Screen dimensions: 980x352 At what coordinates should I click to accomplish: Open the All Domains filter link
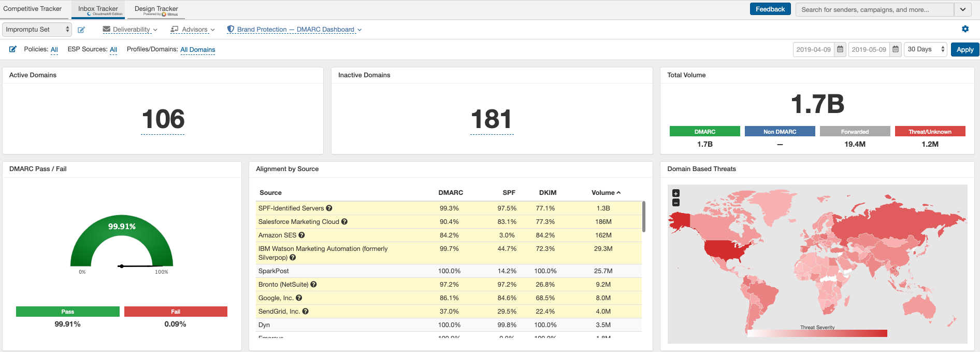click(198, 50)
